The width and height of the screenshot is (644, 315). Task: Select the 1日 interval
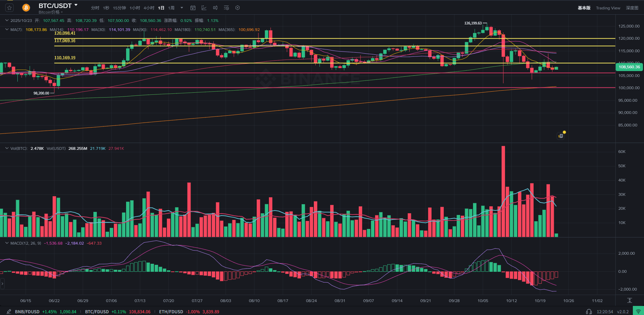pos(161,8)
